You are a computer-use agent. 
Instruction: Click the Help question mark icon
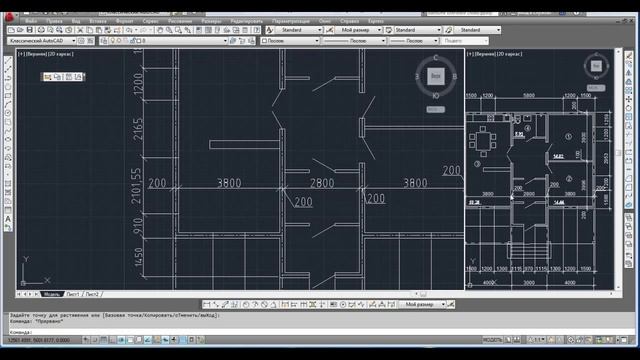coord(256,30)
